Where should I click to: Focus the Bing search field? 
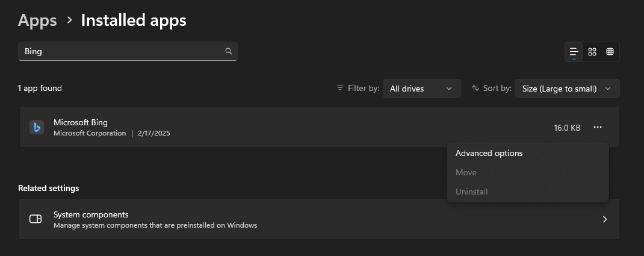pyautogui.click(x=128, y=51)
